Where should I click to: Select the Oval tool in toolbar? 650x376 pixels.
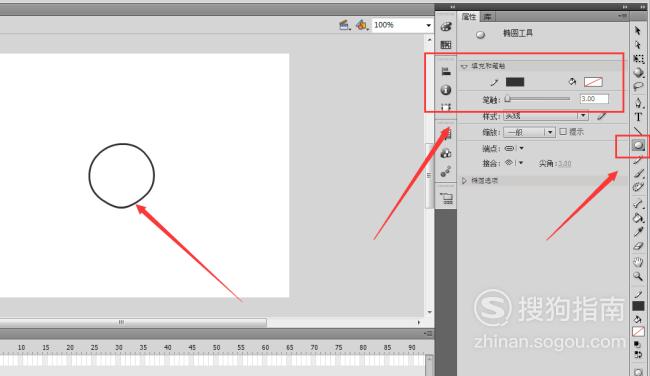638,145
